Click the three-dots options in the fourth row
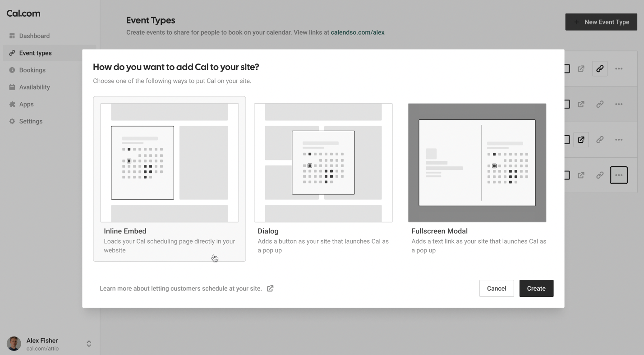Image resolution: width=644 pixels, height=355 pixels. [x=619, y=175]
